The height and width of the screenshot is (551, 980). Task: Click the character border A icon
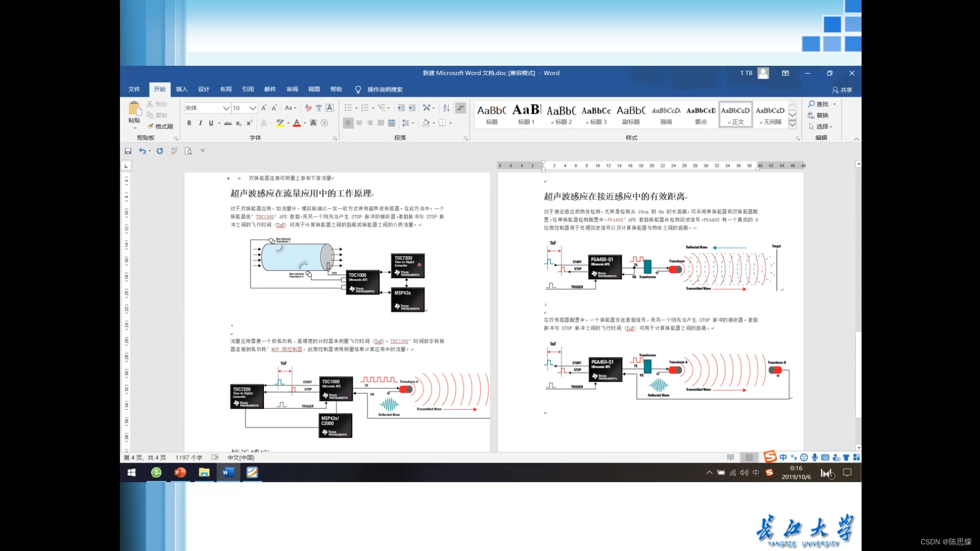pos(330,108)
